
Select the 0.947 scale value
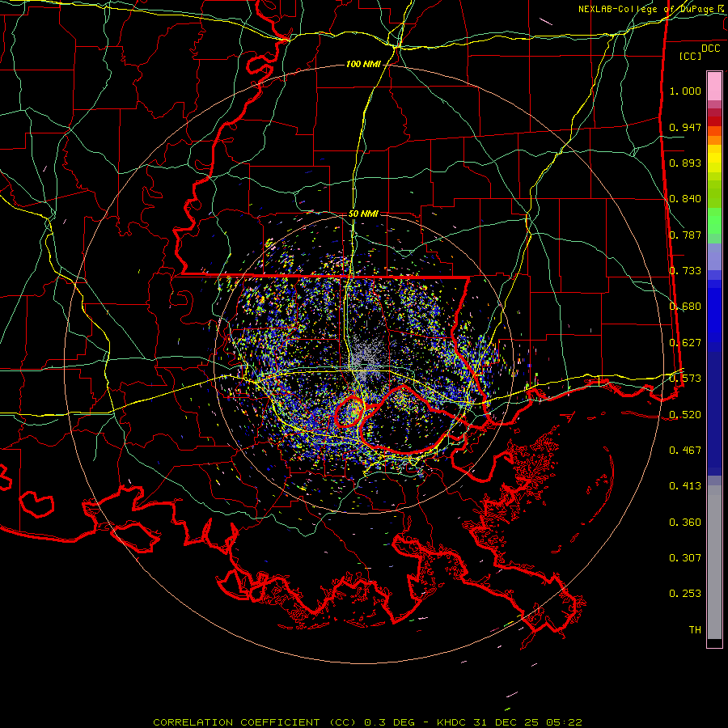(x=685, y=127)
